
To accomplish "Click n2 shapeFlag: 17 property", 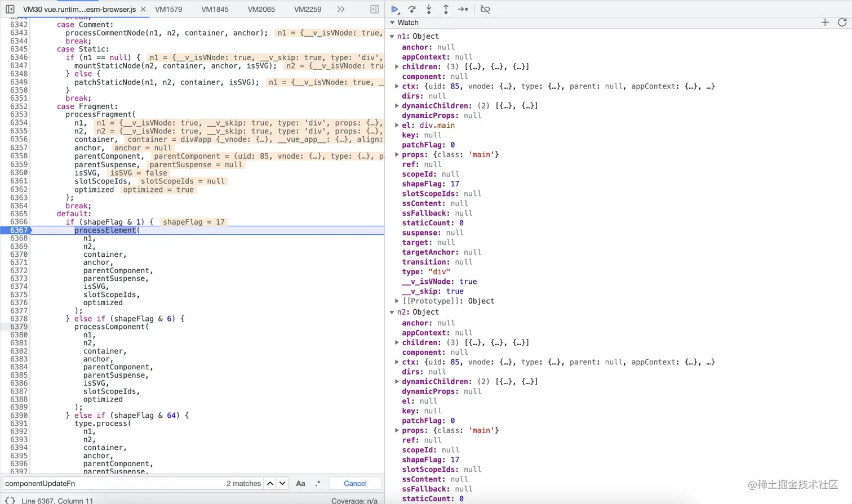I will coord(431,460).
